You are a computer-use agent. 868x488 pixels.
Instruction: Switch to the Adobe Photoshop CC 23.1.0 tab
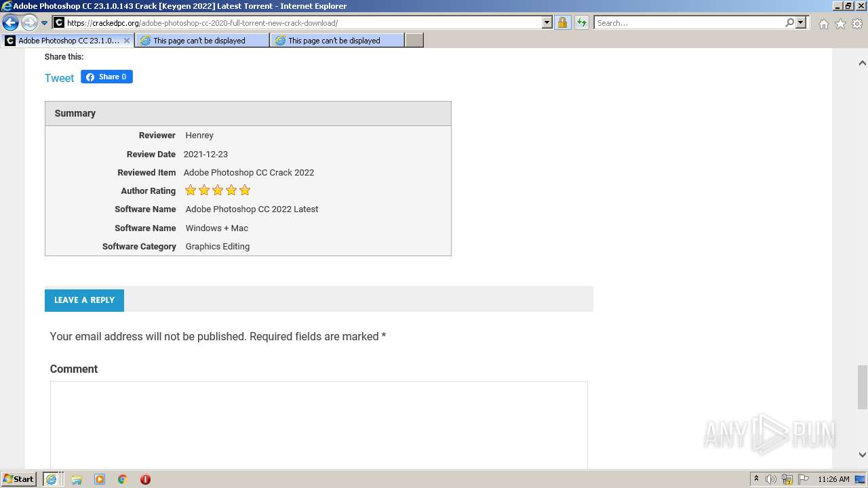(66, 41)
